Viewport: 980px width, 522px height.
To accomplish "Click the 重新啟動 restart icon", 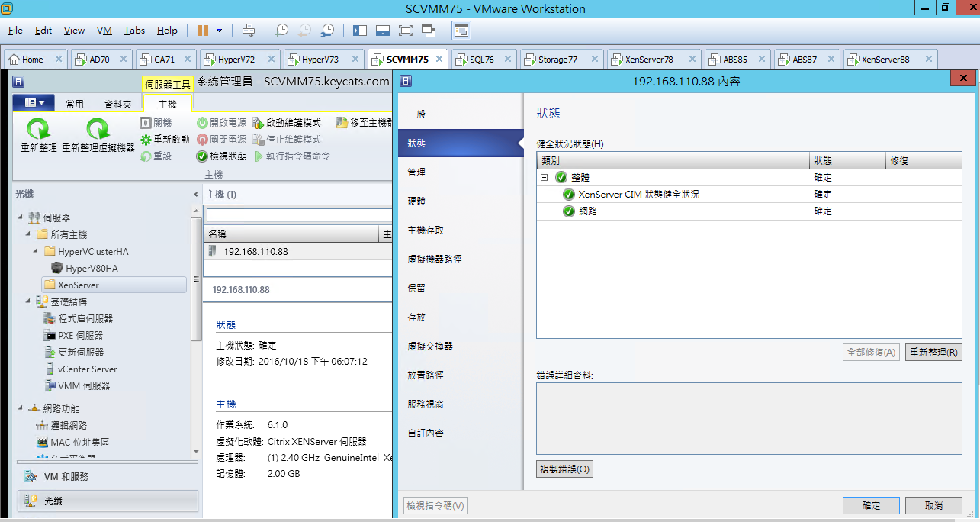I will pos(146,140).
